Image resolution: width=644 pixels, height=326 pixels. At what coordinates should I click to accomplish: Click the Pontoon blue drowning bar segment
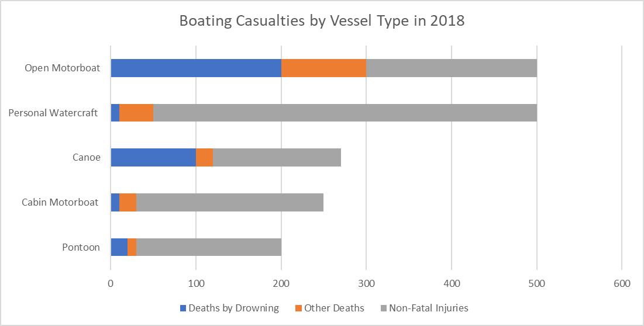click(x=119, y=247)
